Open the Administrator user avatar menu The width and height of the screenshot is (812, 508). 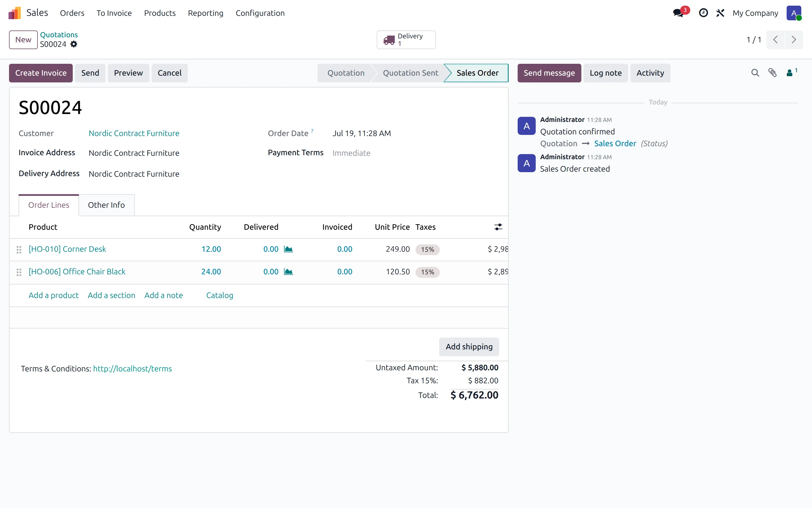794,13
